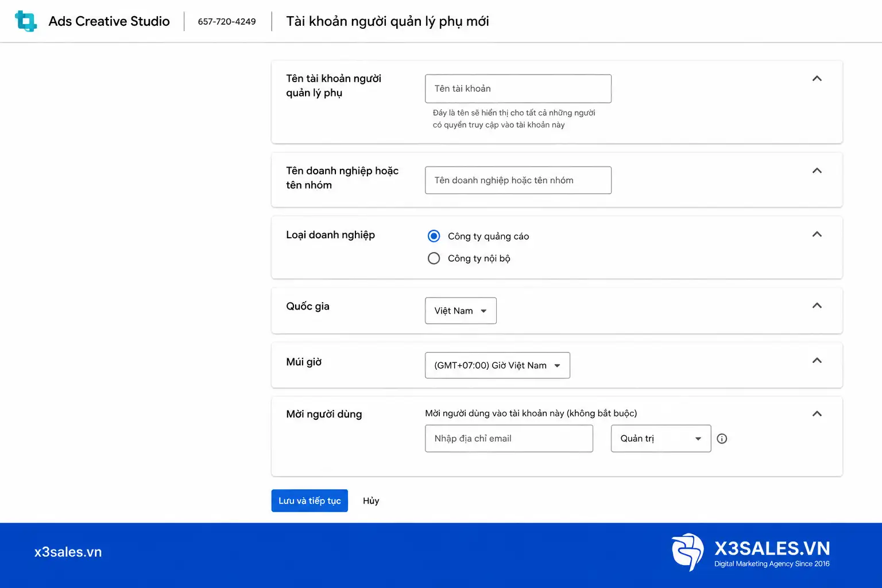882x588 pixels.
Task: Click the Lưu và tiếp tục button
Action: click(x=310, y=501)
